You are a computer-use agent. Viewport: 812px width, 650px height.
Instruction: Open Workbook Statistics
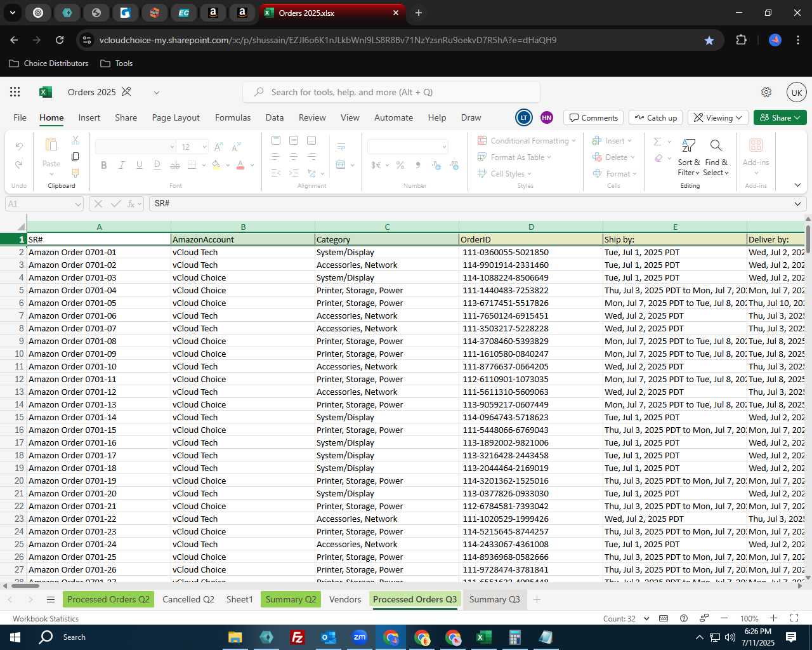[46, 619]
